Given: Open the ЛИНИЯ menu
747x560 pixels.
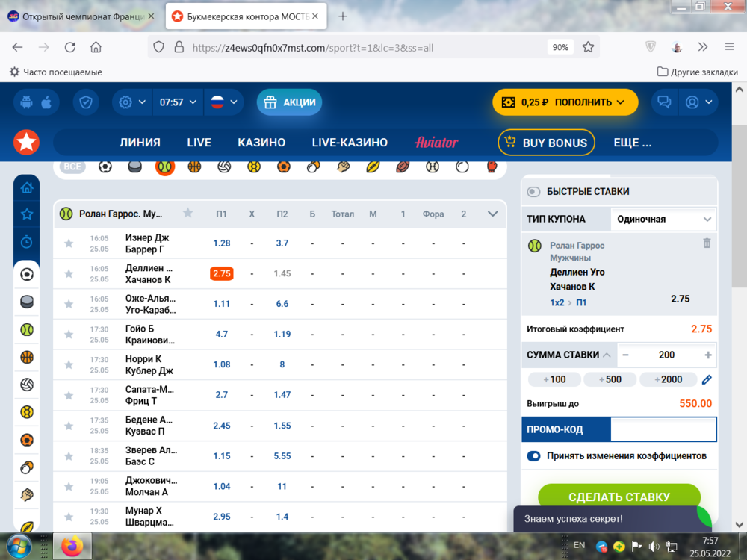Looking at the screenshot, I should point(140,143).
